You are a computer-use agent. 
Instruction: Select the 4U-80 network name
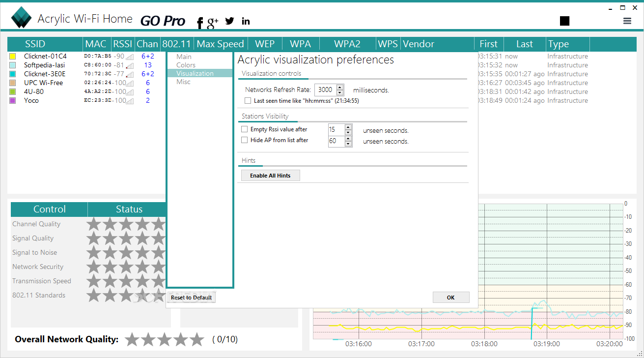[34, 91]
